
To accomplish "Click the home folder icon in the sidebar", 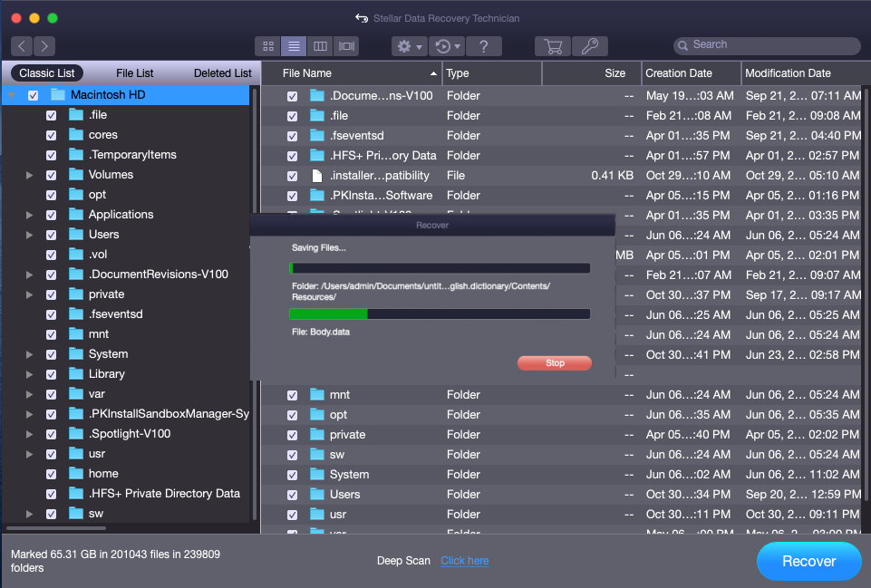I will 76,474.
